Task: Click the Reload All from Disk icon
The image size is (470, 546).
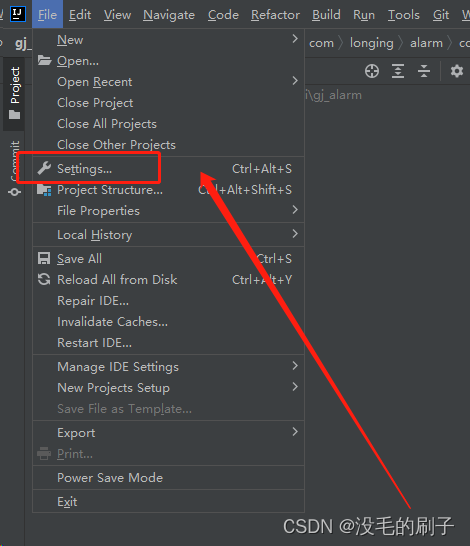Action: 44,279
